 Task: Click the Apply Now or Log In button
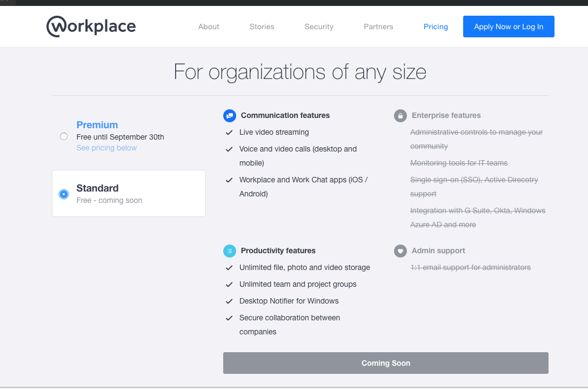[x=509, y=27]
